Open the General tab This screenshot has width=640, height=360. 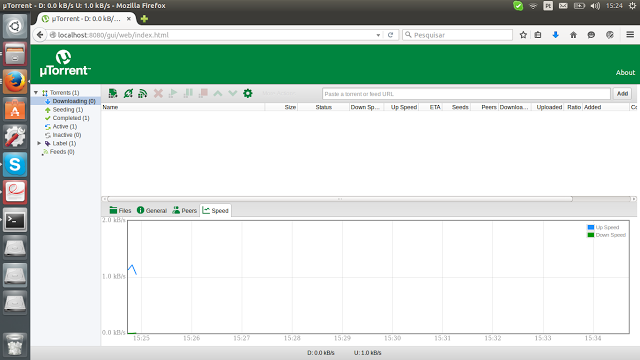click(x=152, y=211)
